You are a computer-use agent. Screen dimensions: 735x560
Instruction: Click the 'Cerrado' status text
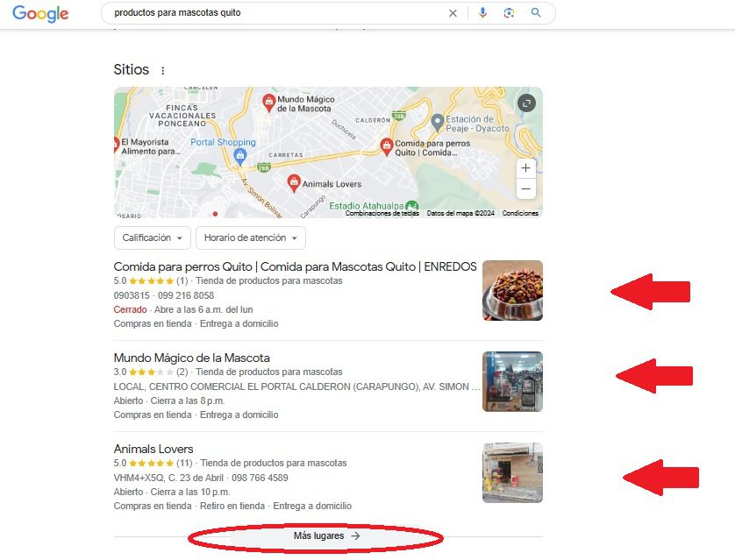(130, 309)
